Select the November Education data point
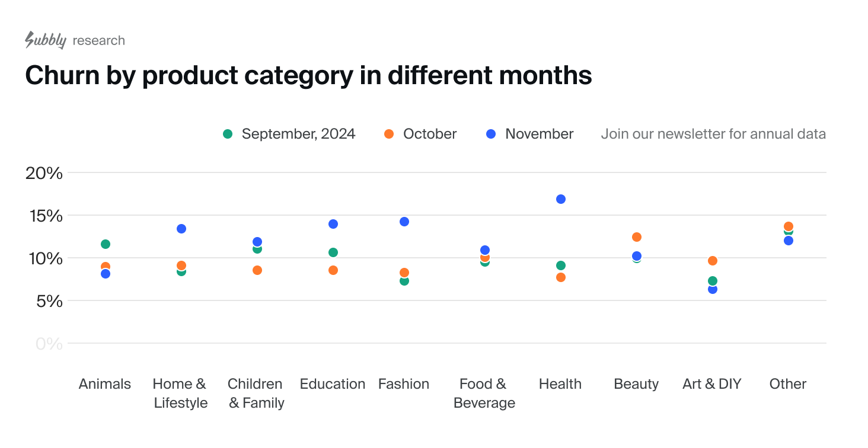 pyautogui.click(x=333, y=224)
